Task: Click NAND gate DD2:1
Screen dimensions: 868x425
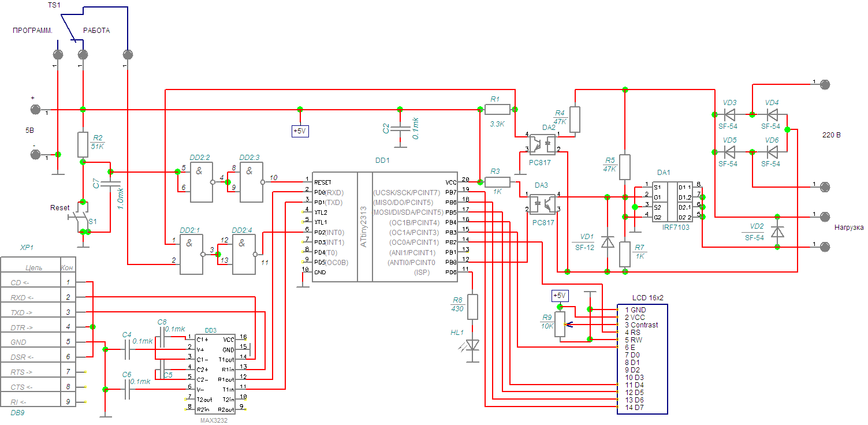Action: (x=192, y=254)
